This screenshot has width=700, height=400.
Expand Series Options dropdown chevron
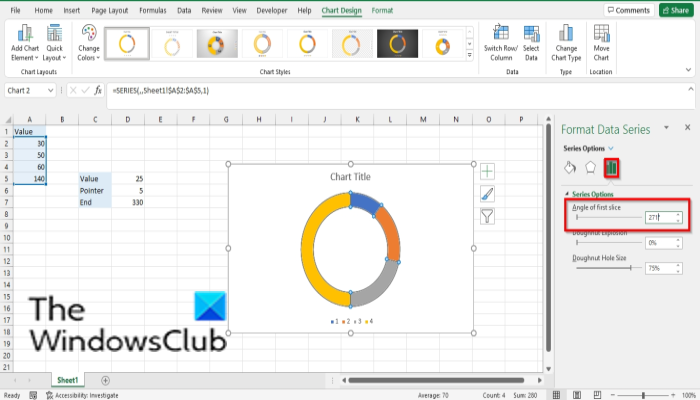pos(611,149)
